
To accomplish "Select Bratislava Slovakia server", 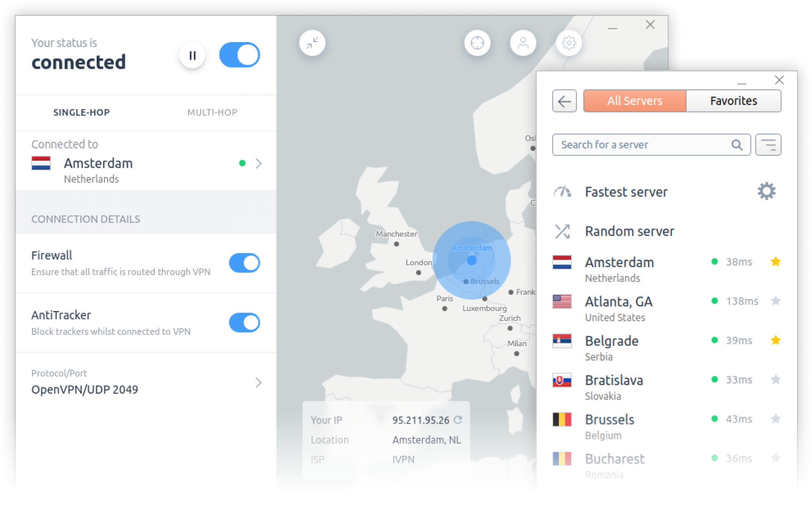I will (x=666, y=387).
